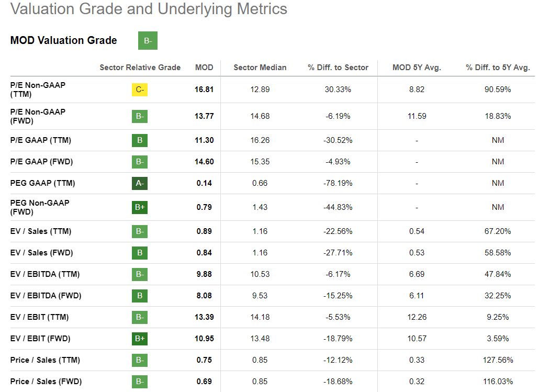Click the Sector Relative Grade column header
538x392 pixels.
click(x=140, y=68)
